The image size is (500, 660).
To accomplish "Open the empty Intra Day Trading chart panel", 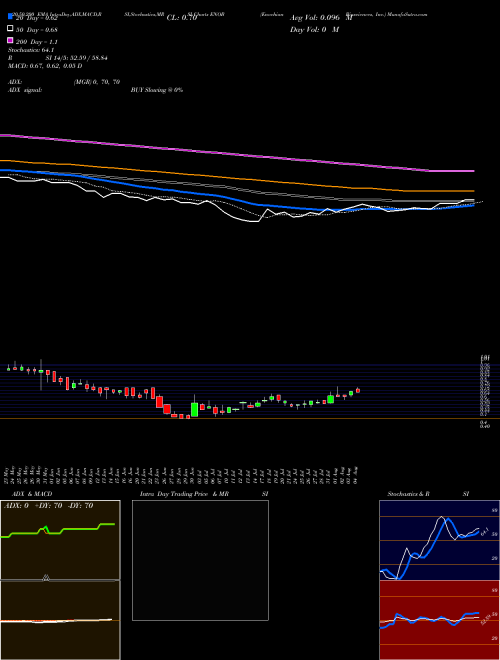I will coord(200,560).
